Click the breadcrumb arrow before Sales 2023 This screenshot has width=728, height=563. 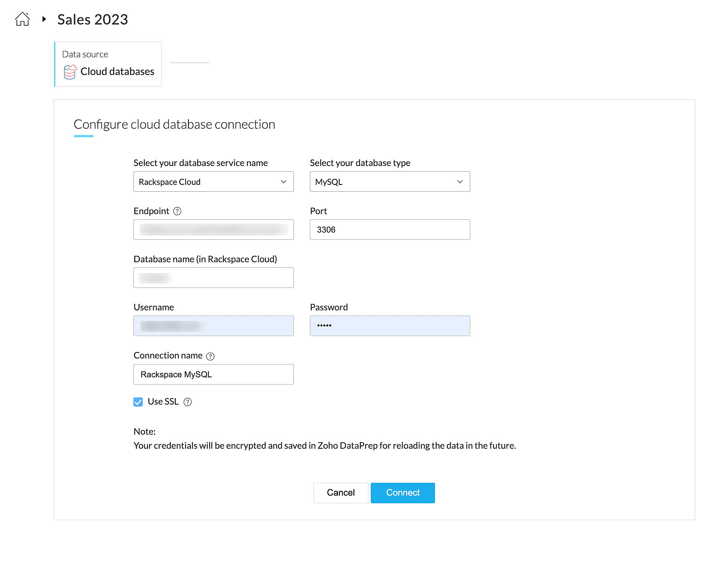pyautogui.click(x=44, y=19)
